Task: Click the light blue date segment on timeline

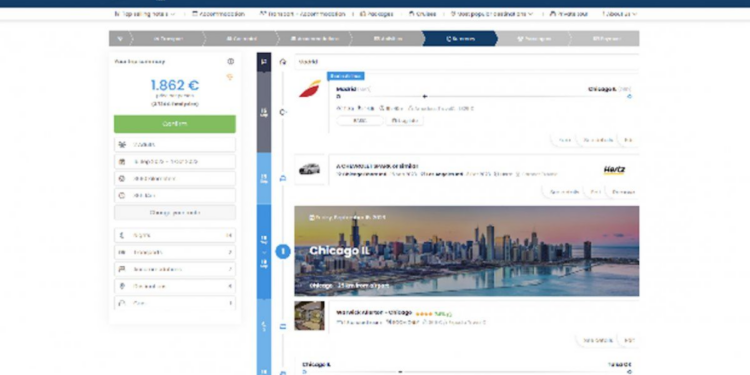Action: [264, 179]
